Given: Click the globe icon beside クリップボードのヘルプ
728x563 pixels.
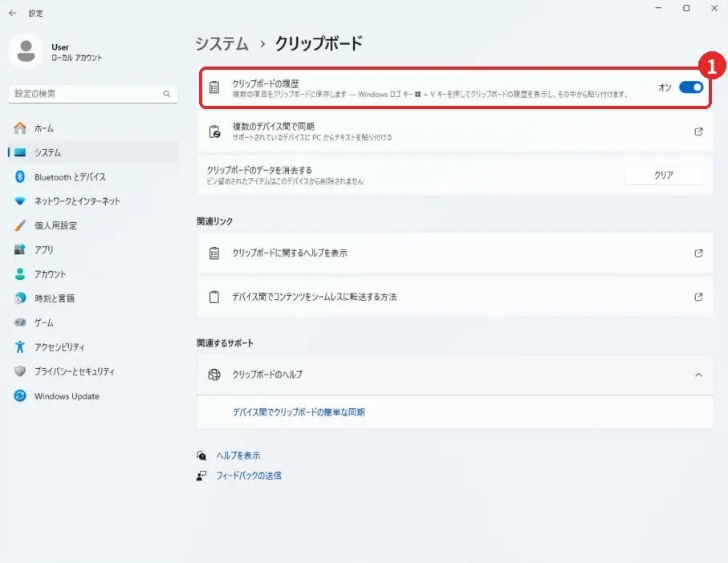Looking at the screenshot, I should [214, 375].
